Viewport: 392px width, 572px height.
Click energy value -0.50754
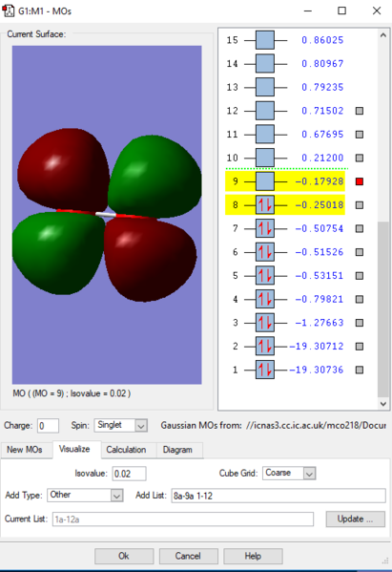coord(320,229)
